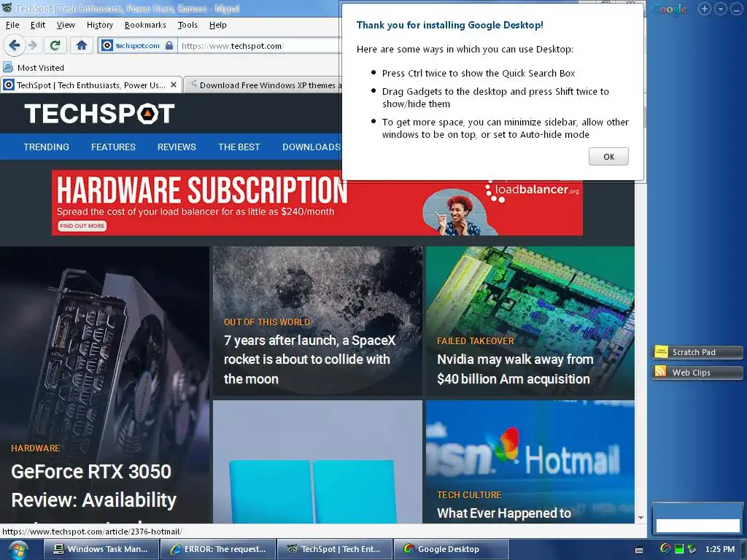Click OK in the Google Desktop dialog

(608, 157)
